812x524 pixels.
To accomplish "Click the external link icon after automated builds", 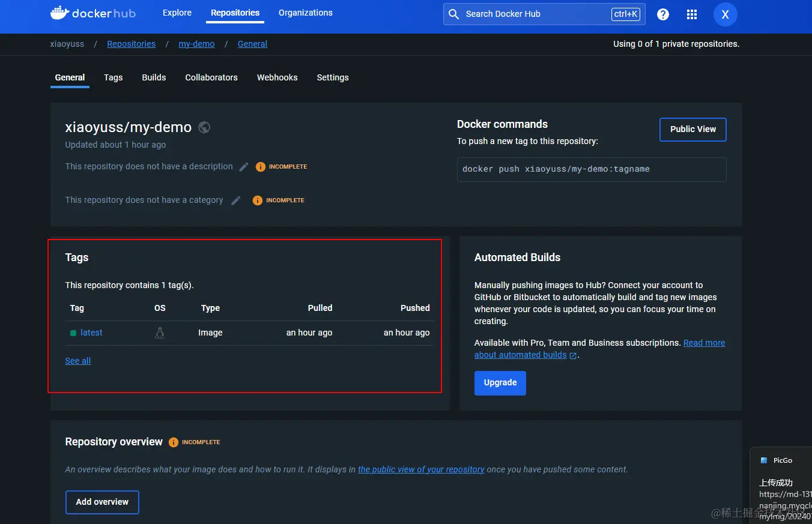I will [573, 355].
